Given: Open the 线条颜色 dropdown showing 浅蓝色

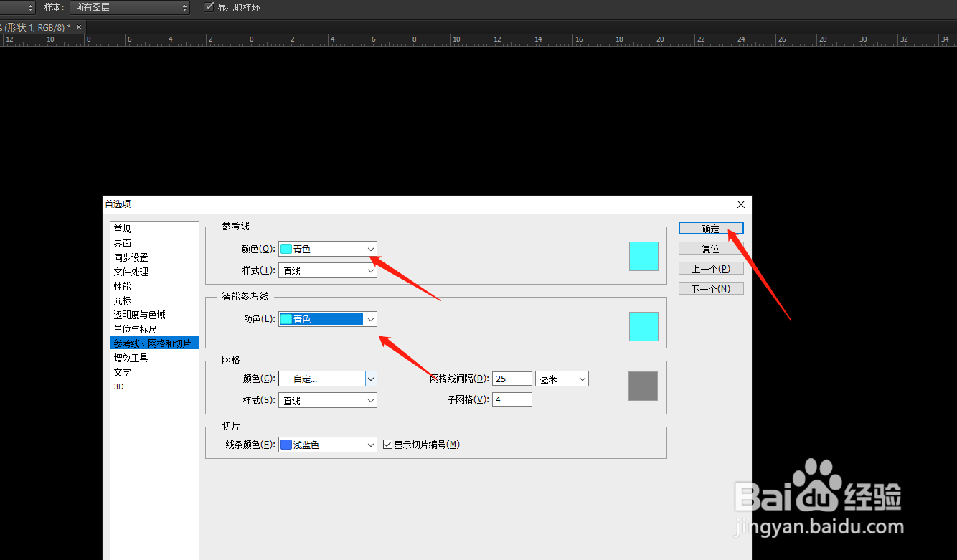Looking at the screenshot, I should tap(327, 444).
